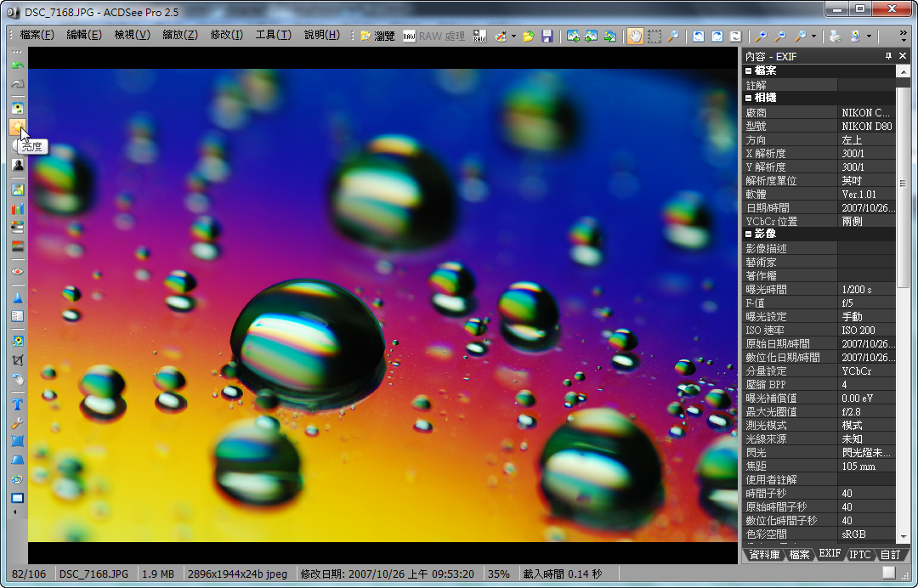Click the EXIF panel vertical scrollbar
Viewport: 918px width, 588px height.
[x=903, y=212]
